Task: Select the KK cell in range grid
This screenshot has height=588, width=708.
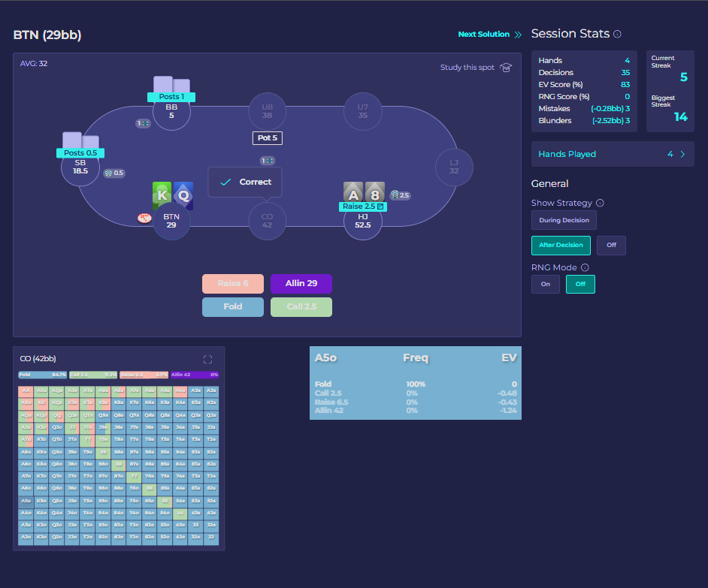Action: click(x=41, y=403)
